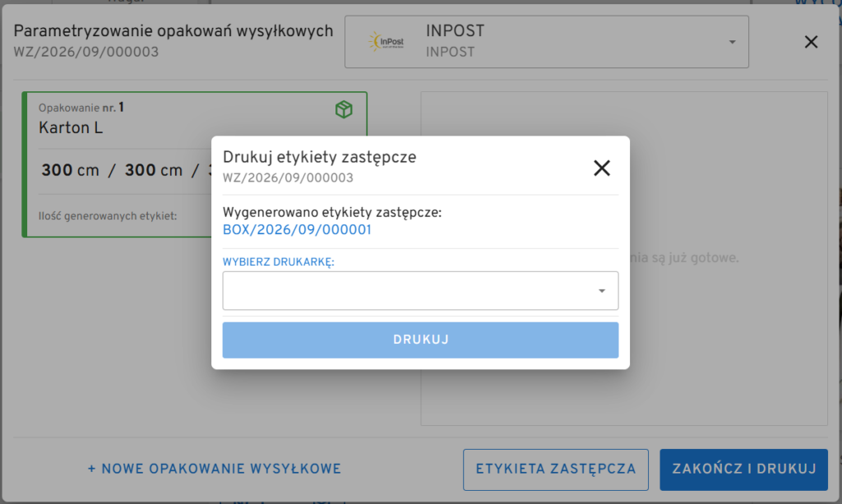Select the Karton L package name
This screenshot has height=504, width=842.
tap(71, 128)
